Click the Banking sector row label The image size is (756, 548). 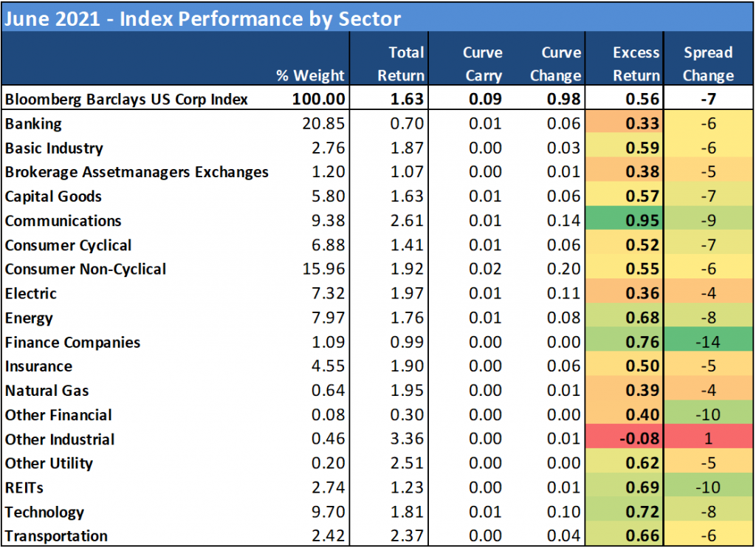34,124
